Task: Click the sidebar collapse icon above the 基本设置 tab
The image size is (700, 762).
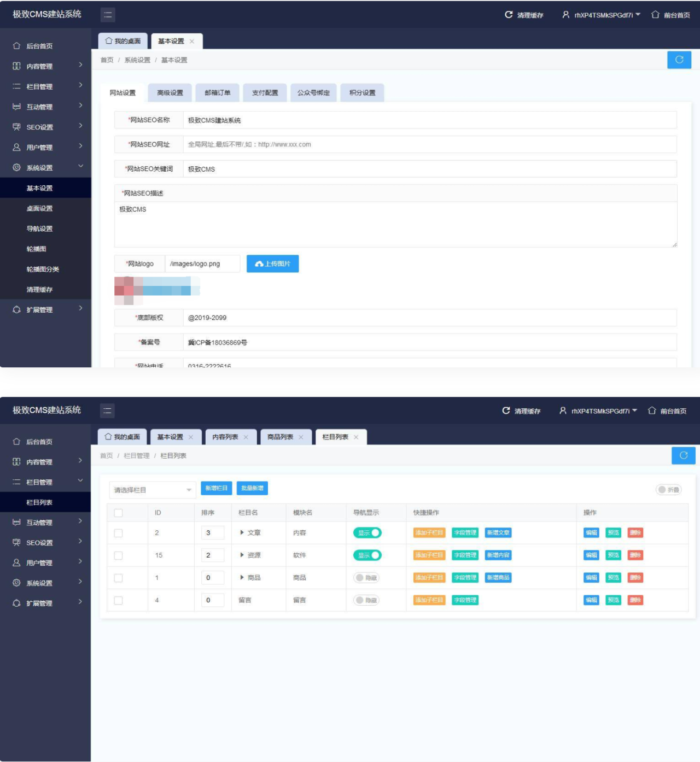Action: click(x=108, y=15)
